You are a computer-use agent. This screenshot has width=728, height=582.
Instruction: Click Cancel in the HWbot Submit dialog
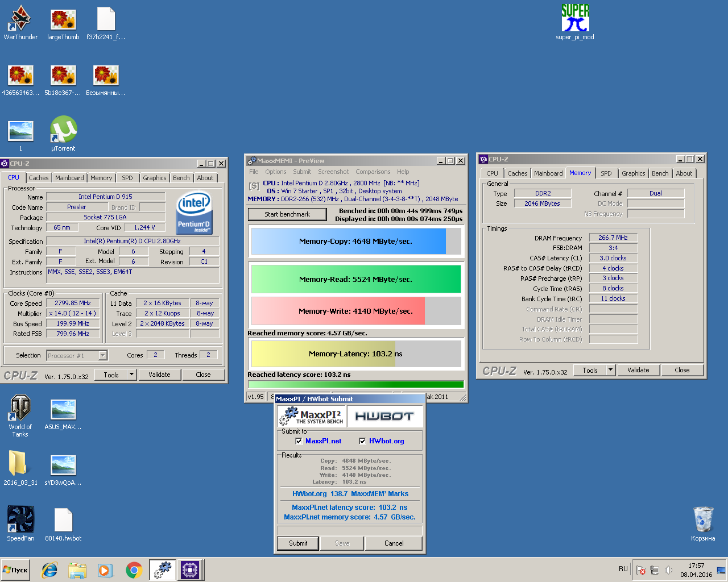[394, 543]
